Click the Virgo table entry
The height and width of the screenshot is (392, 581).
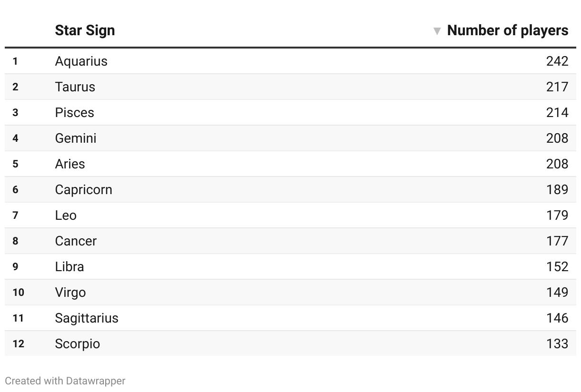[x=70, y=293]
